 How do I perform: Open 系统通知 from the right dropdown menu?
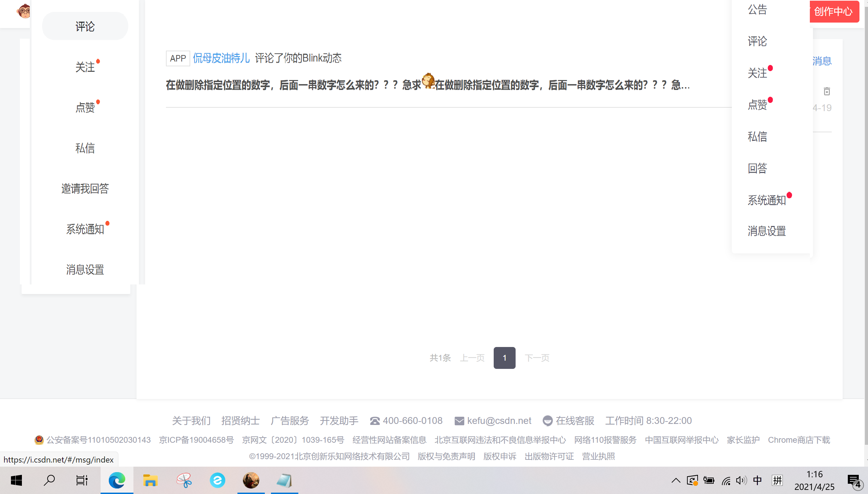tap(766, 200)
